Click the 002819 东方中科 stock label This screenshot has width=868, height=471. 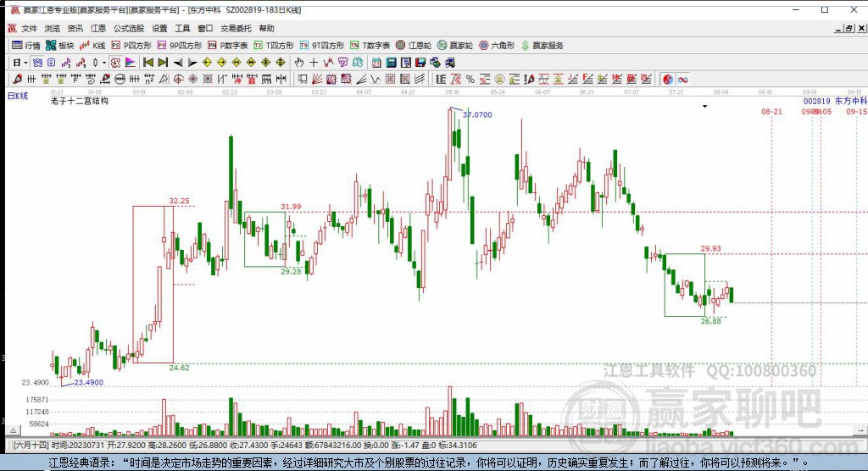coord(835,102)
